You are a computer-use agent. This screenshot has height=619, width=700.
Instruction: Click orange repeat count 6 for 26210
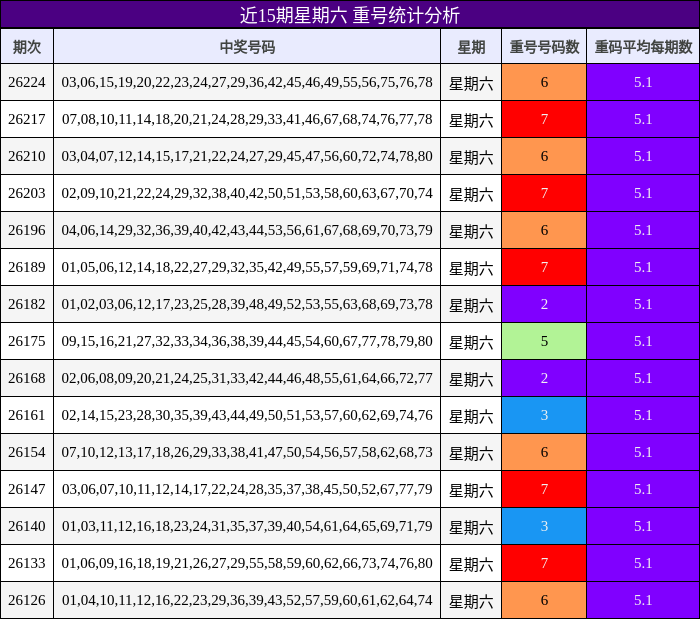(x=544, y=156)
